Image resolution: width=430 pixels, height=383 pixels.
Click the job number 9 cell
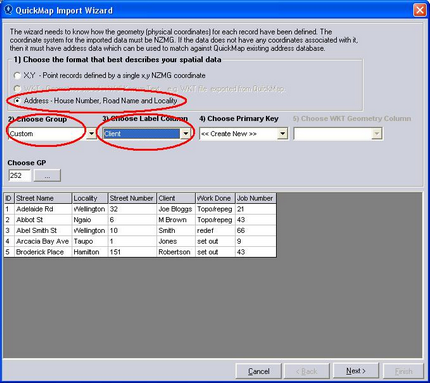[x=256, y=241]
